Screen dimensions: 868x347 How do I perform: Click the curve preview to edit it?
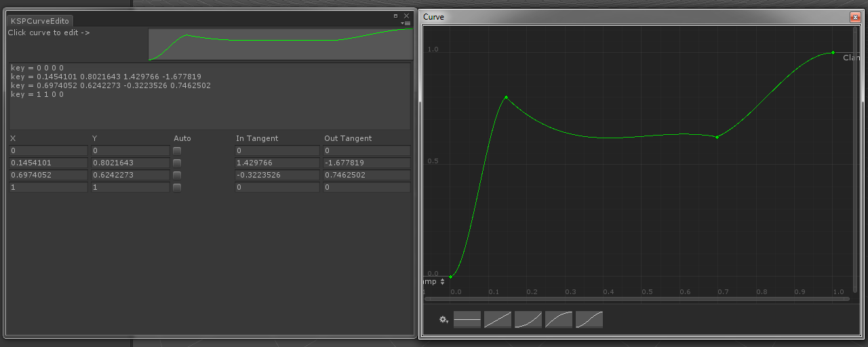(x=281, y=44)
